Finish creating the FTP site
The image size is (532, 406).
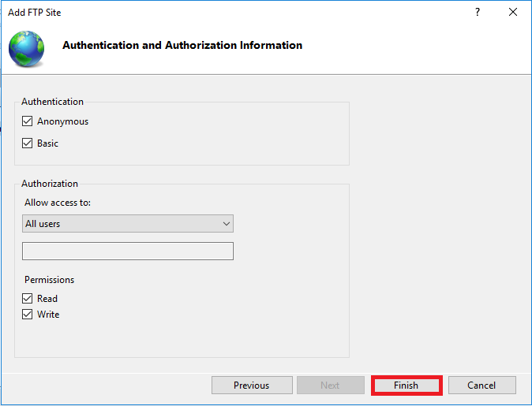(406, 385)
